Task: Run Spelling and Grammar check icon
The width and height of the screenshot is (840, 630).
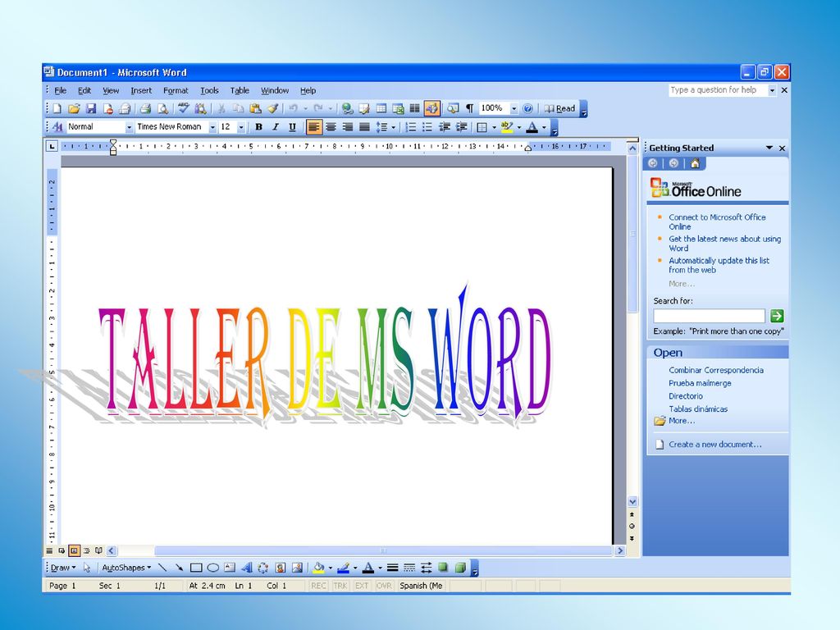Action: 183,109
